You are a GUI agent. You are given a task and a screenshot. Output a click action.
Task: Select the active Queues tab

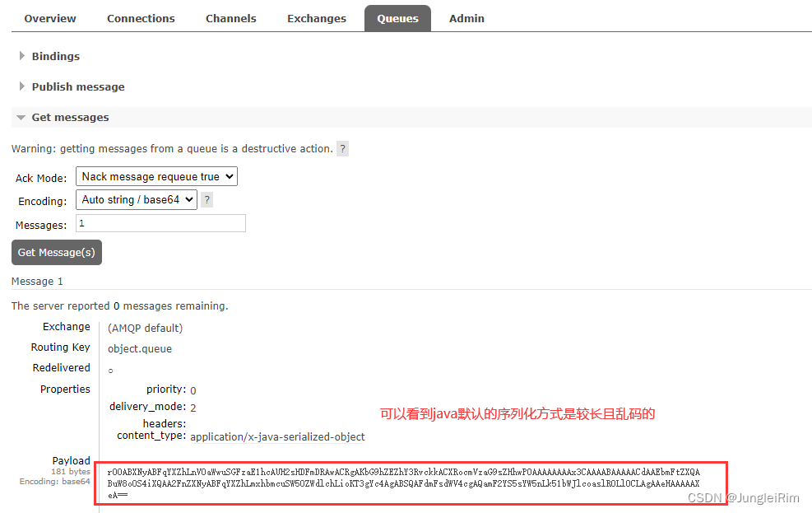tap(397, 17)
